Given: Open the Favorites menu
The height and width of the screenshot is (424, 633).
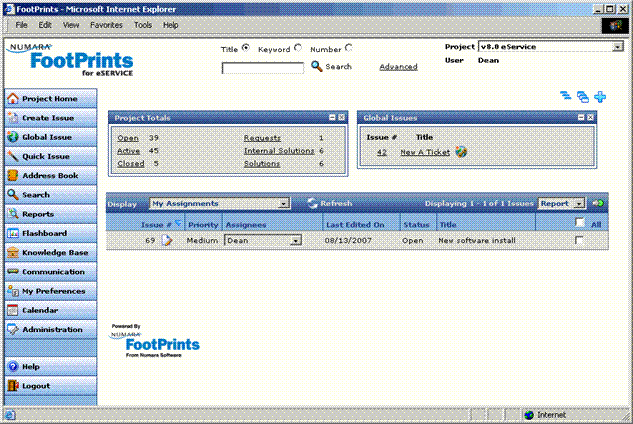Looking at the screenshot, I should coord(106,25).
